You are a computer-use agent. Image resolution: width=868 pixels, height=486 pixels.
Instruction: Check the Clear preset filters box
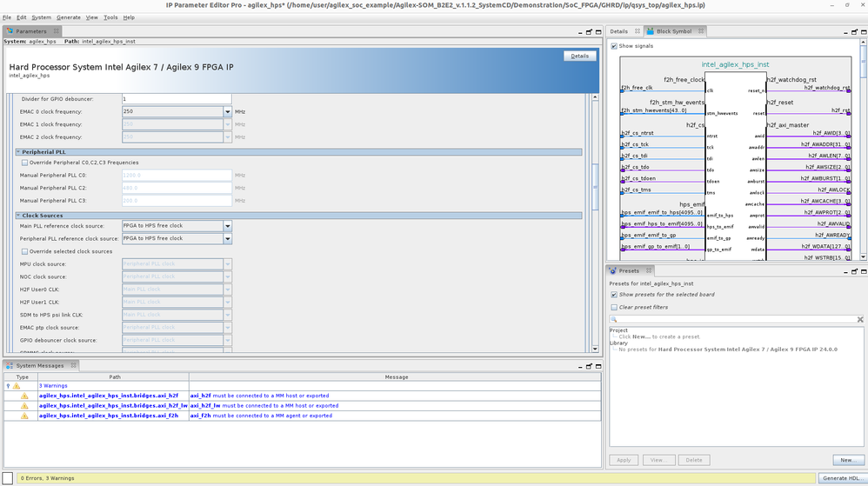(614, 307)
